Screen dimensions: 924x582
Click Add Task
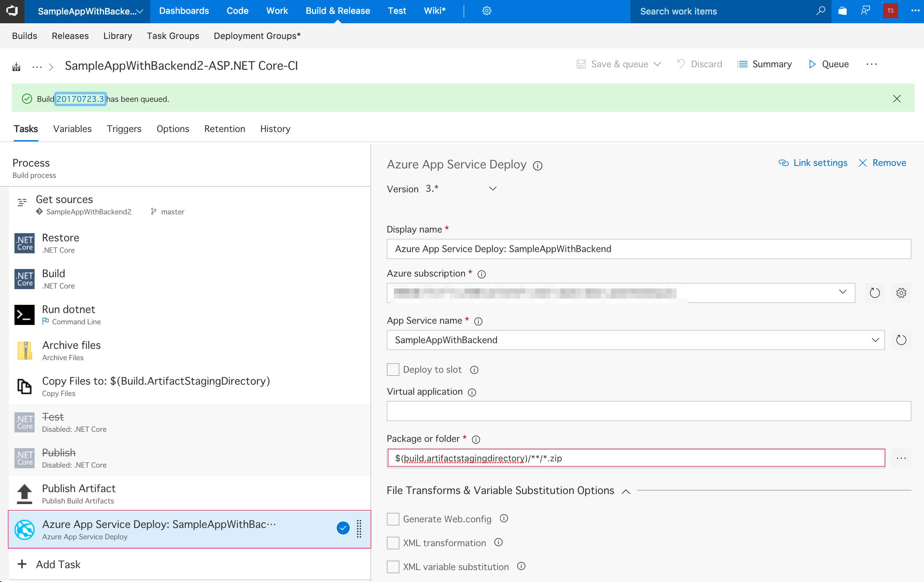(x=49, y=564)
